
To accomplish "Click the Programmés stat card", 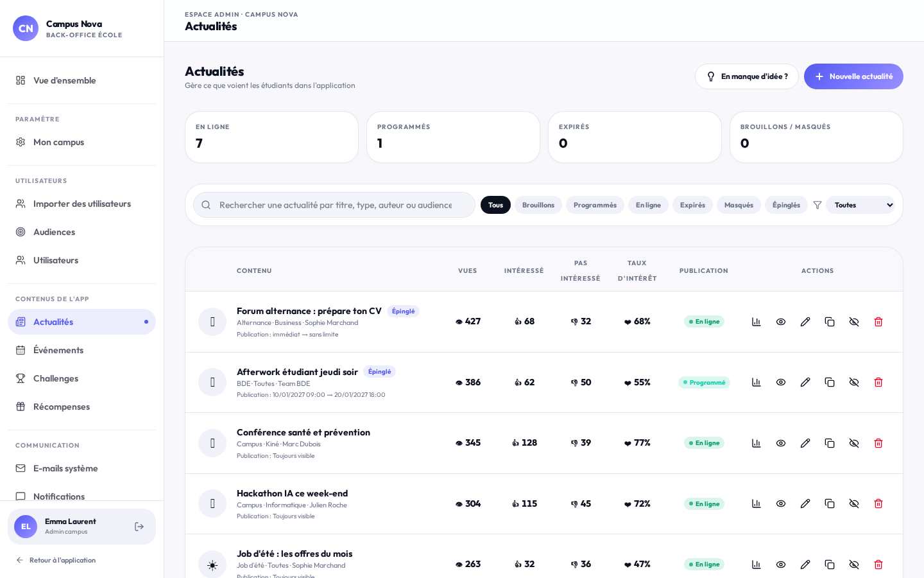I will [453, 137].
